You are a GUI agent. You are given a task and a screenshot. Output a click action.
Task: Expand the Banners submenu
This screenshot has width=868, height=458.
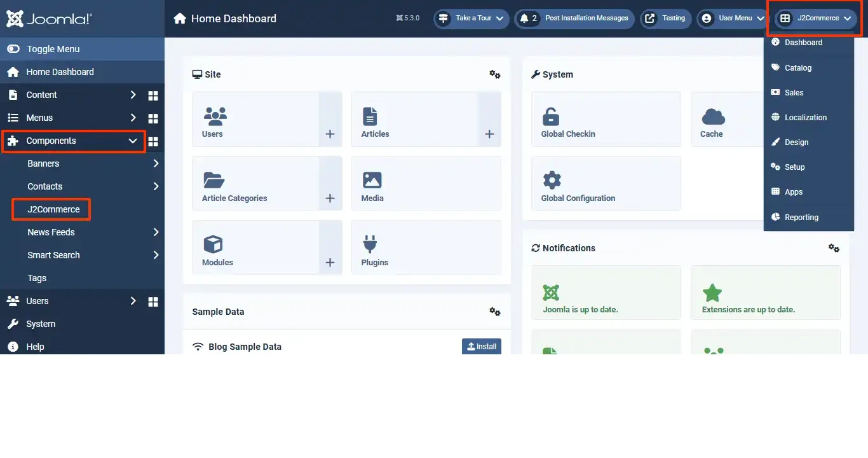156,163
